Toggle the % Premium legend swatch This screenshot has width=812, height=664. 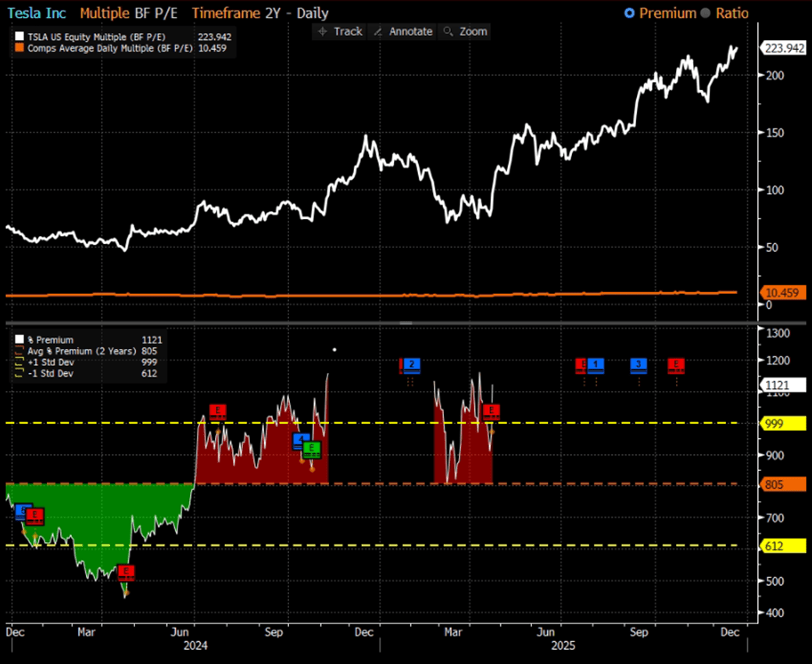coord(20,339)
